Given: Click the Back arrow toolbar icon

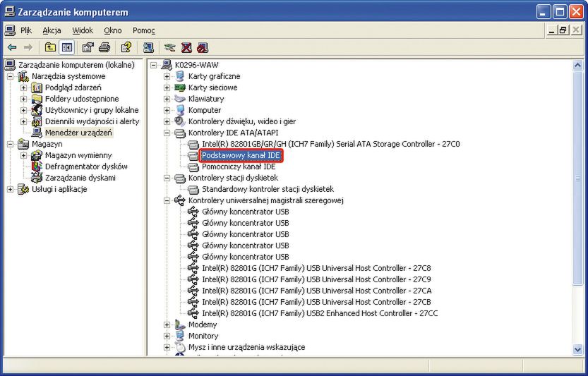Looking at the screenshot, I should click(x=12, y=47).
